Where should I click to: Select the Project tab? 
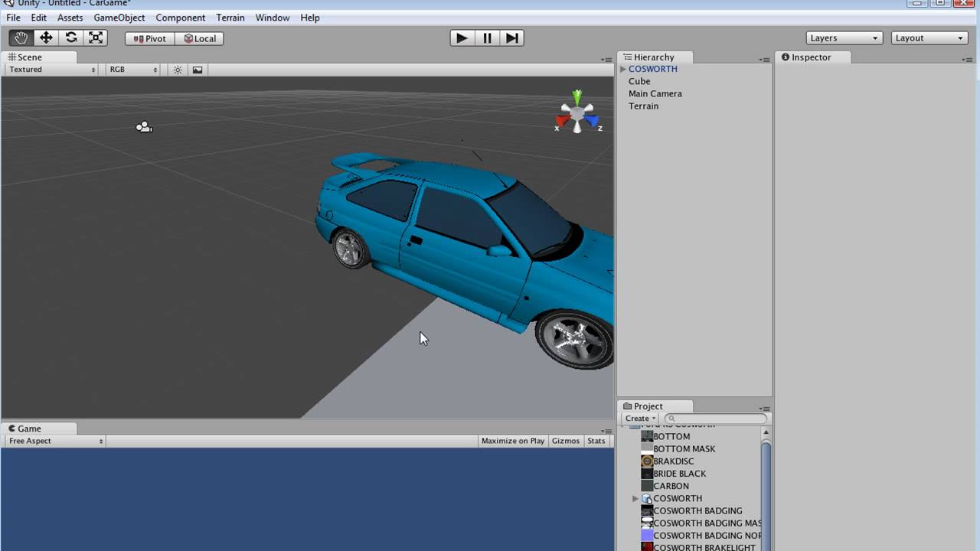point(655,406)
